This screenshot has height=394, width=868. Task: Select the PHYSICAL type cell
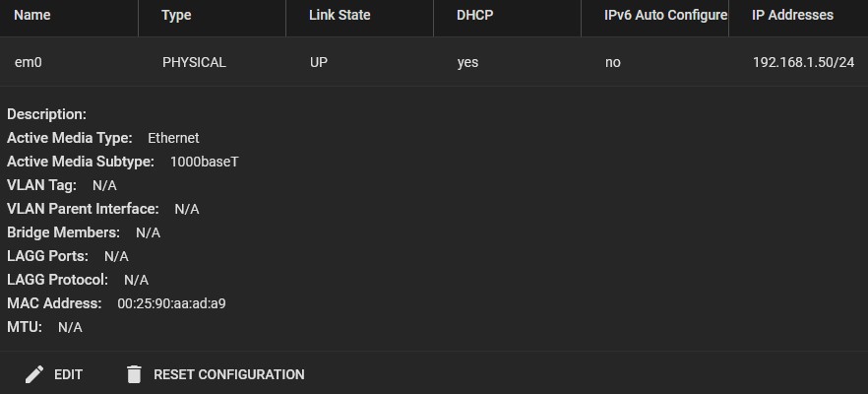pos(194,63)
